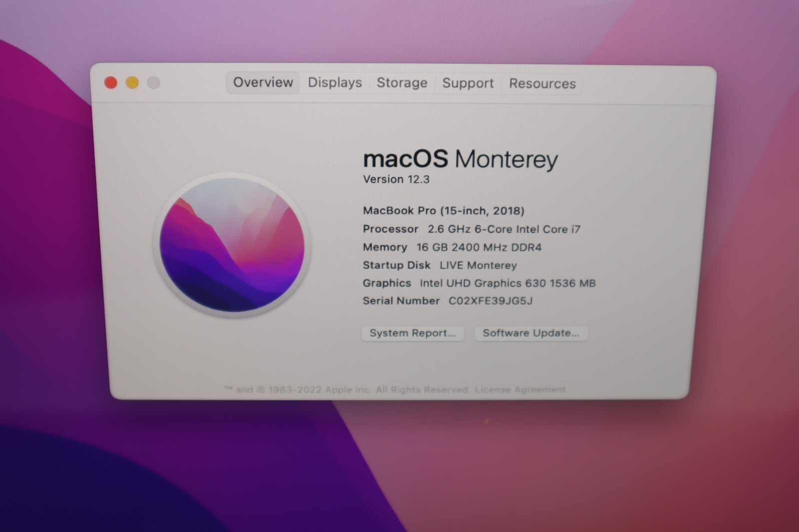Minimize the window with the yellow button
Image resolution: width=799 pixels, height=532 pixels.
pyautogui.click(x=132, y=82)
